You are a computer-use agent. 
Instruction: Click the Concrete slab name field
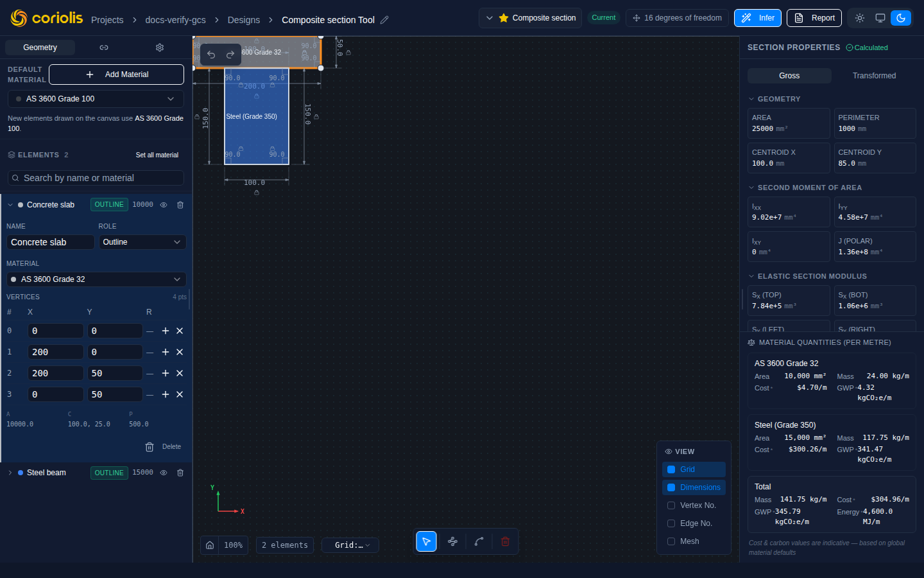point(51,242)
